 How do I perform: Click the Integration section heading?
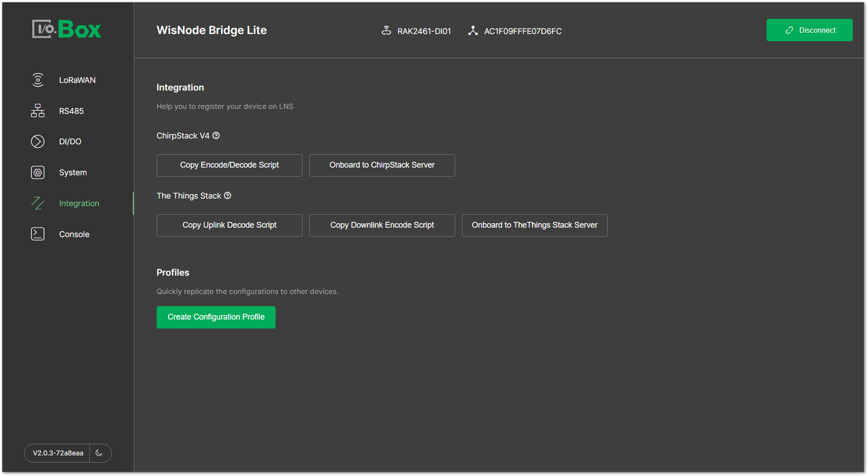[180, 88]
